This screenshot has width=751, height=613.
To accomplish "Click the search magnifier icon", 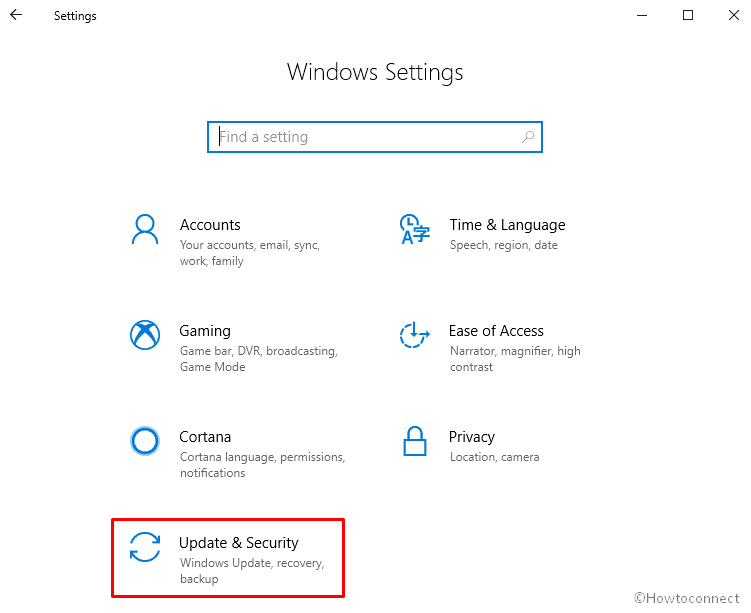I will [527, 137].
